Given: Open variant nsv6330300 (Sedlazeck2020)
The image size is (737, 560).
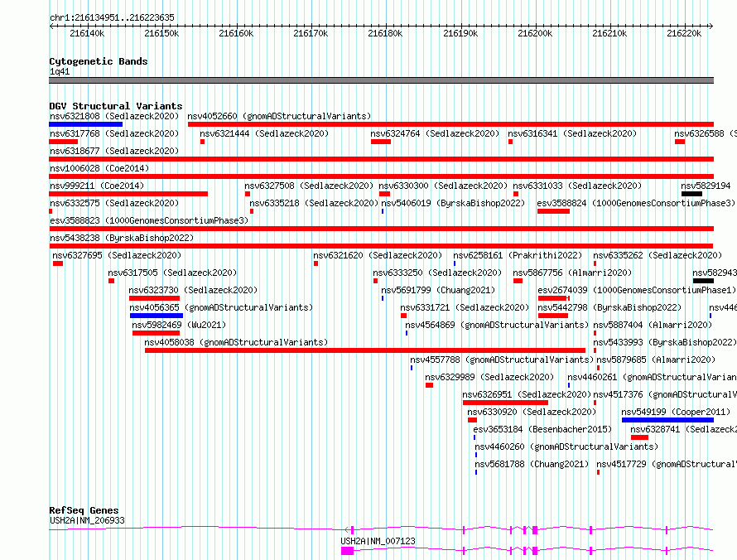Looking at the screenshot, I should point(443,186).
